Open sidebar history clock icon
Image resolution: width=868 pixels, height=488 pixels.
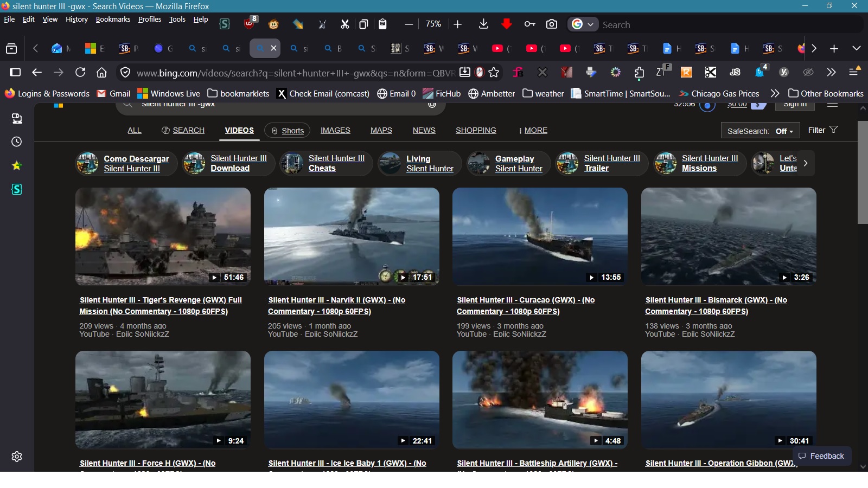(17, 142)
